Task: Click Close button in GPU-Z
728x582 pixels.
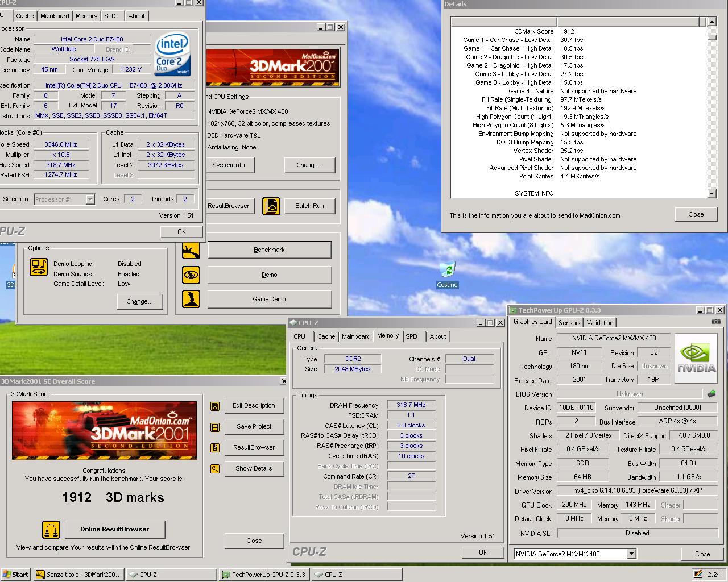Action: point(702,554)
